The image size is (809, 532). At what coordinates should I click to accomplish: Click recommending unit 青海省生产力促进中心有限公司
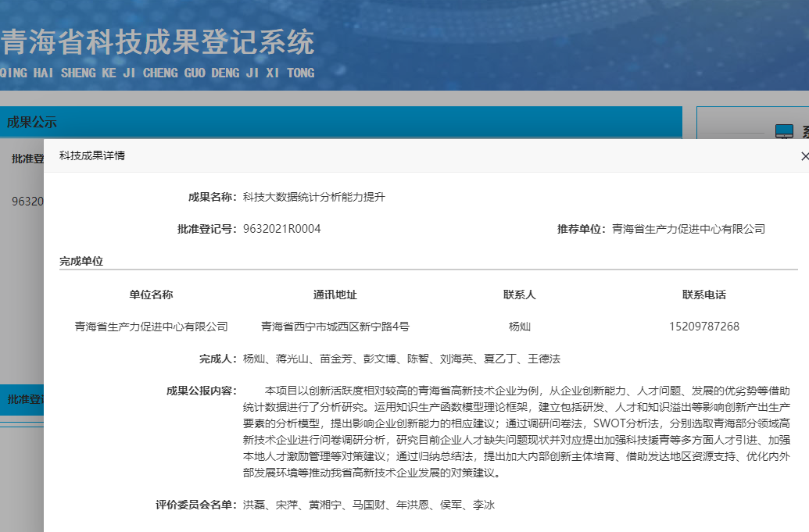point(688,229)
